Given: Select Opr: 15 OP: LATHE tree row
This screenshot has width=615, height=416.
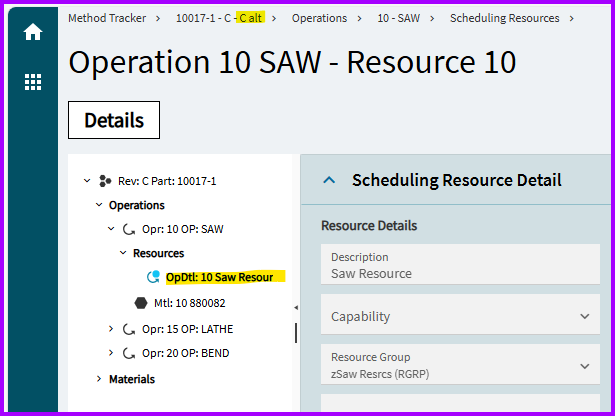Looking at the screenshot, I should pyautogui.click(x=187, y=329).
